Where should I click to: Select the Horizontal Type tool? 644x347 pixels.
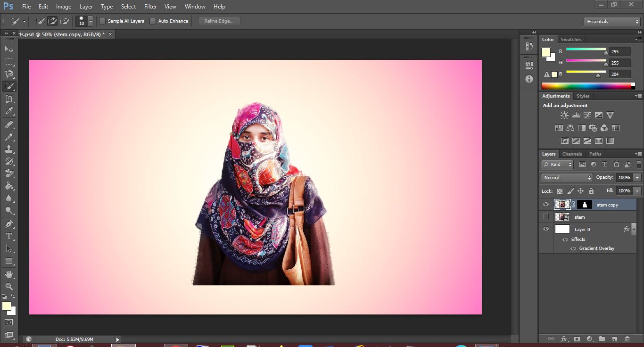tap(9, 236)
